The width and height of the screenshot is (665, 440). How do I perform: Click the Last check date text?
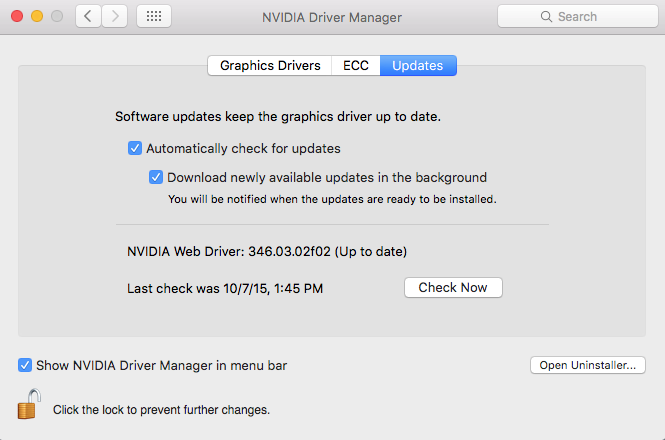coord(225,288)
